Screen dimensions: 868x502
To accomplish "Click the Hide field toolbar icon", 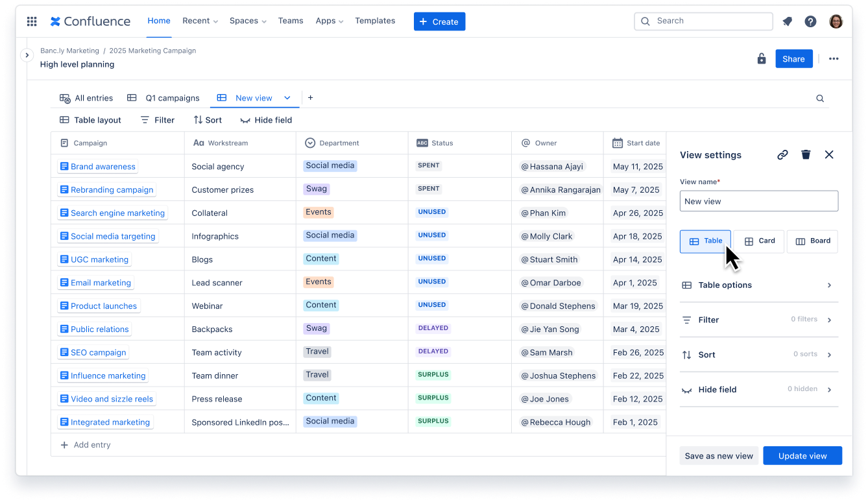I will click(x=245, y=120).
